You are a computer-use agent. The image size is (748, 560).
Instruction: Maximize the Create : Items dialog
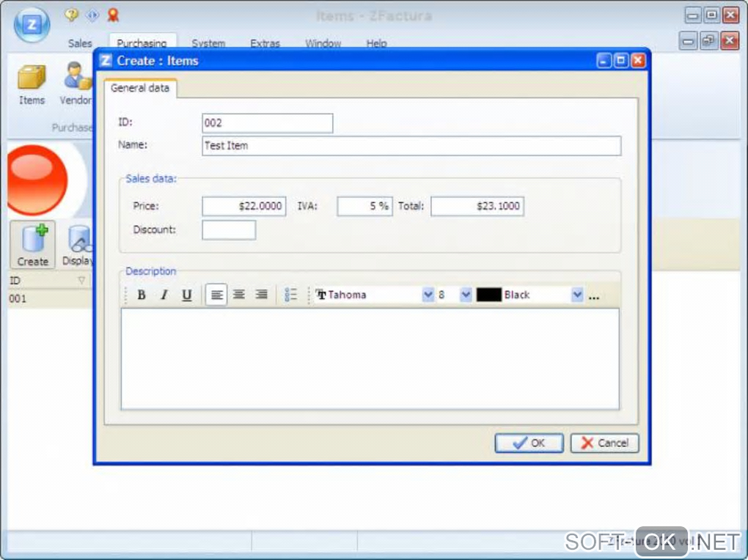[x=620, y=61]
